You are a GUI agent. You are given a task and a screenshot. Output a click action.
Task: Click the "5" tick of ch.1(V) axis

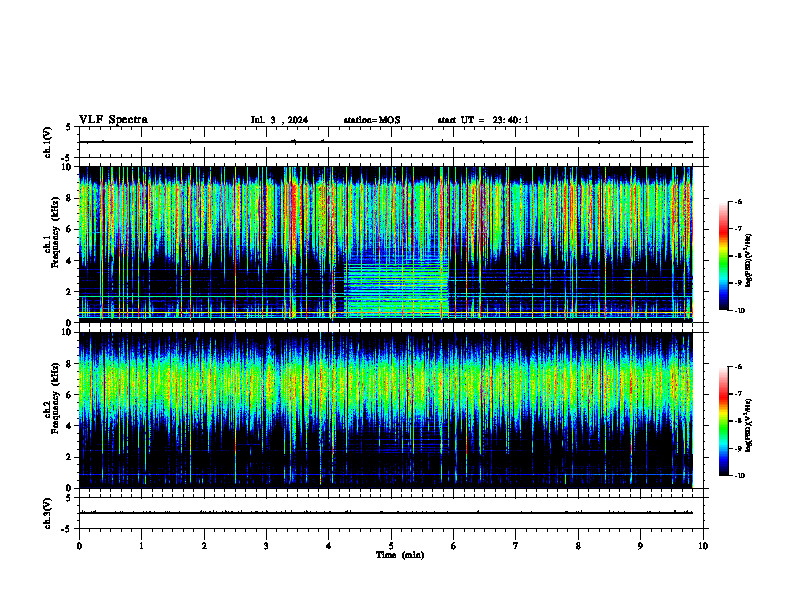tap(69, 127)
